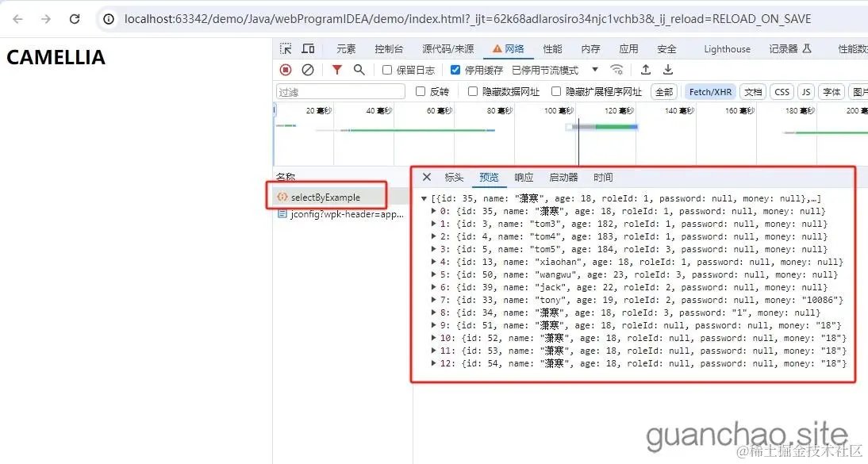Open the 响应 (Response) detail tab
Viewport: 868px width, 464px height.
(x=524, y=177)
